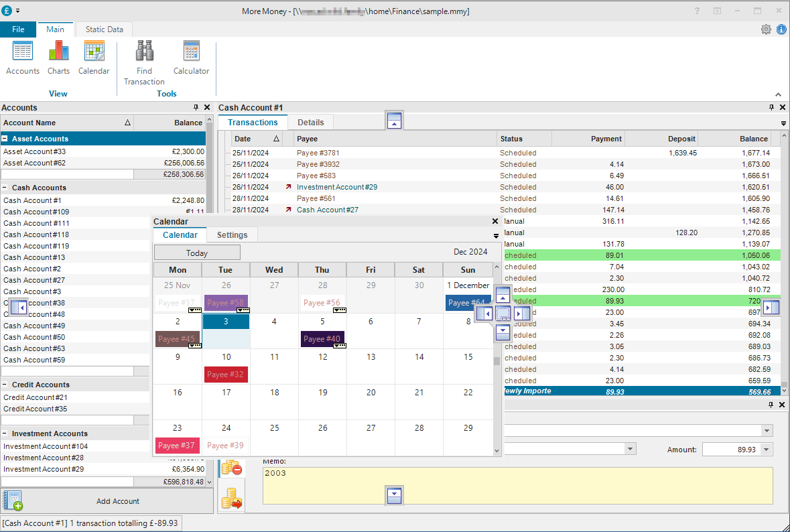
Task: Open the application settings gear
Action: pyautogui.click(x=766, y=29)
